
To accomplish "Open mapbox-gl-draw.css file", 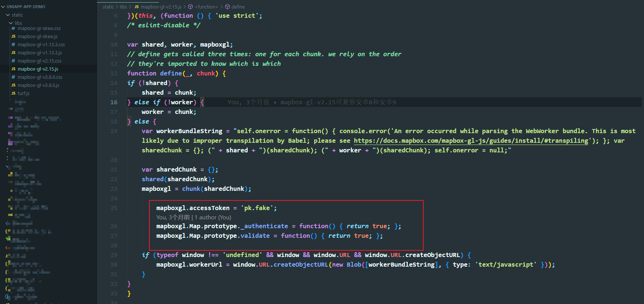I will [x=39, y=28].
